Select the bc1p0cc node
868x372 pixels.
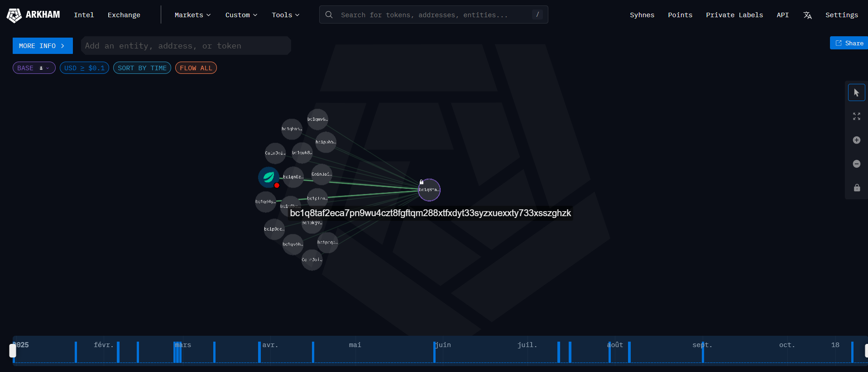pyautogui.click(x=274, y=229)
